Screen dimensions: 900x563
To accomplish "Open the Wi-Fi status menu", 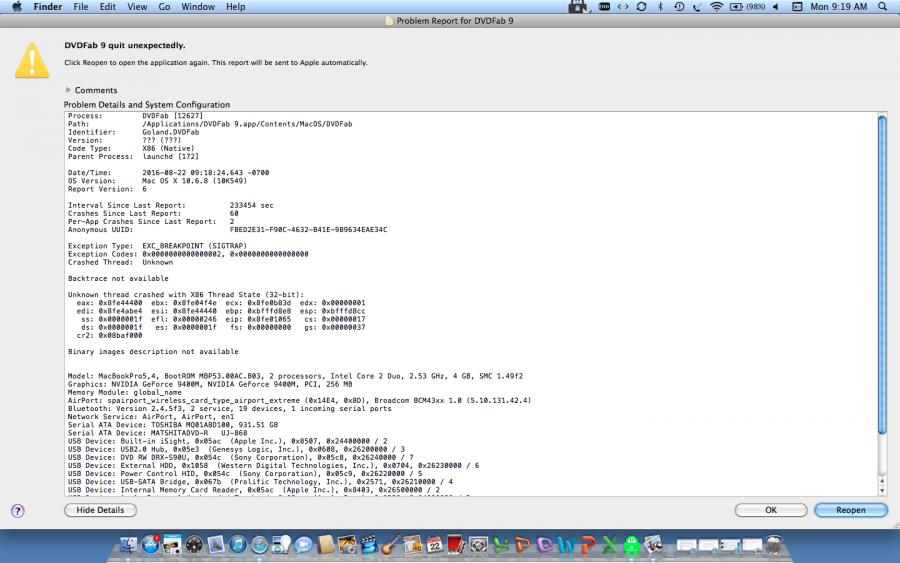I will 716,7.
